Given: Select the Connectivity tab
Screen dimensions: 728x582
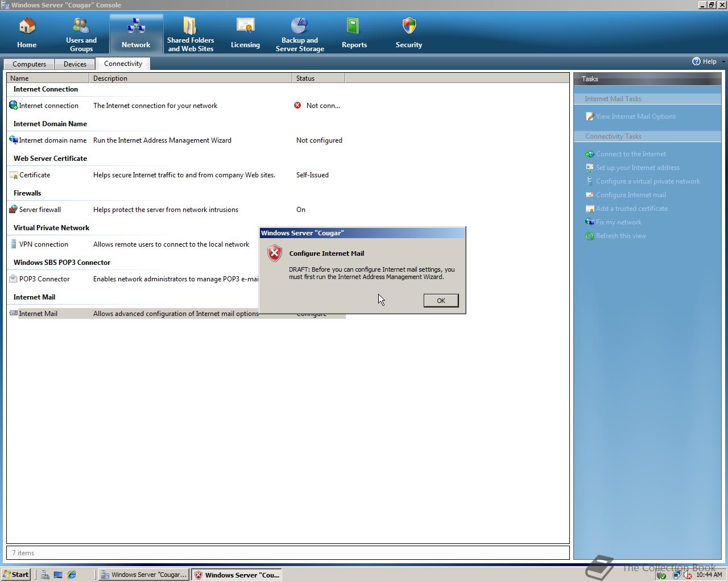Looking at the screenshot, I should pos(123,64).
